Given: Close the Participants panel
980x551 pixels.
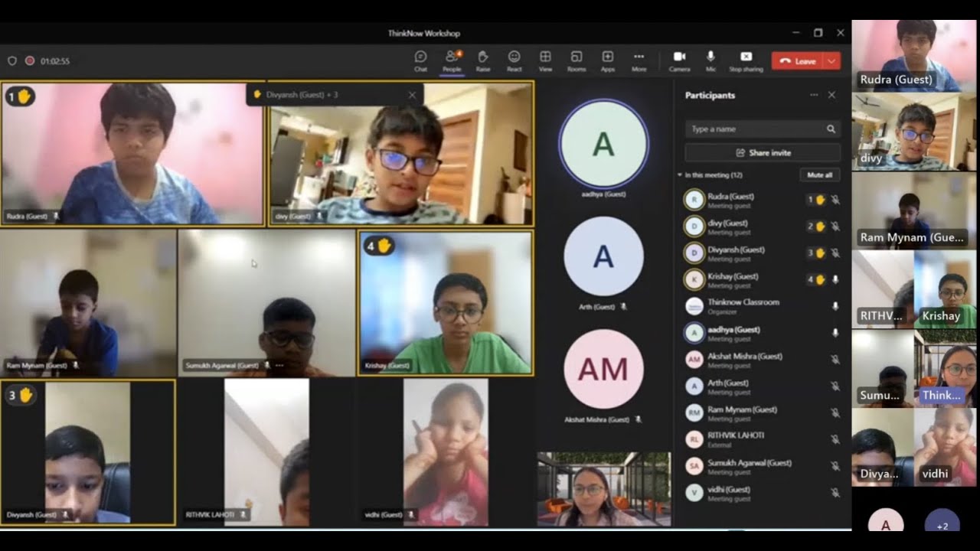Looking at the screenshot, I should 832,95.
